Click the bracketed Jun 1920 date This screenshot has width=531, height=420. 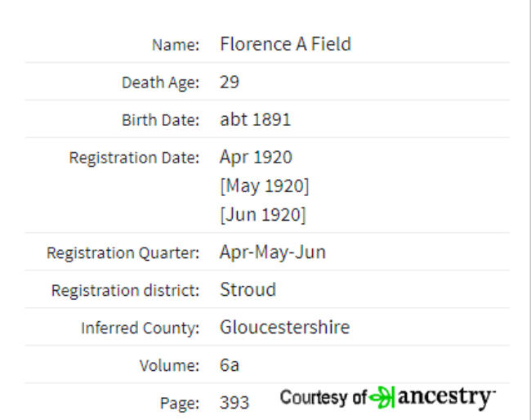[263, 215]
